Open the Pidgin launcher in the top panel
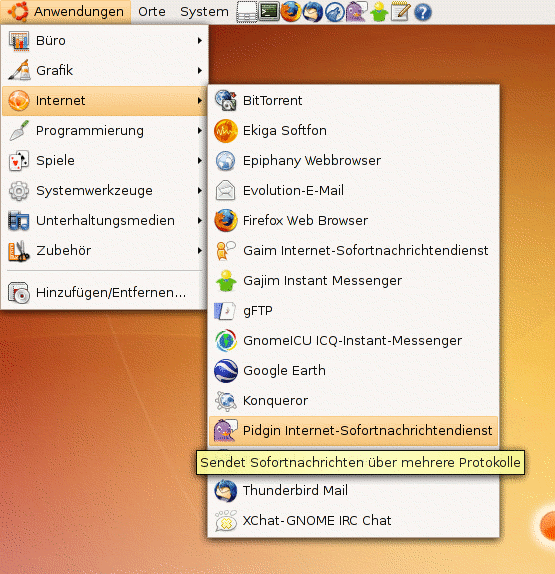The height and width of the screenshot is (574, 555). 356,11
